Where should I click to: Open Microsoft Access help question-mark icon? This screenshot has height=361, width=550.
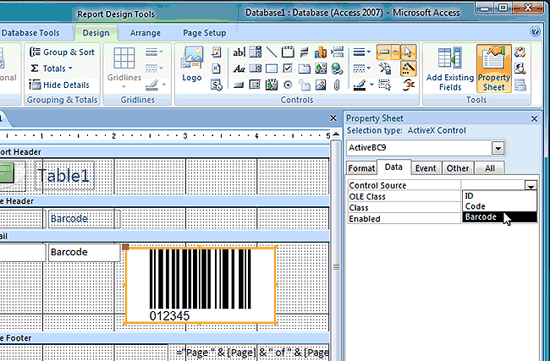coord(535,32)
